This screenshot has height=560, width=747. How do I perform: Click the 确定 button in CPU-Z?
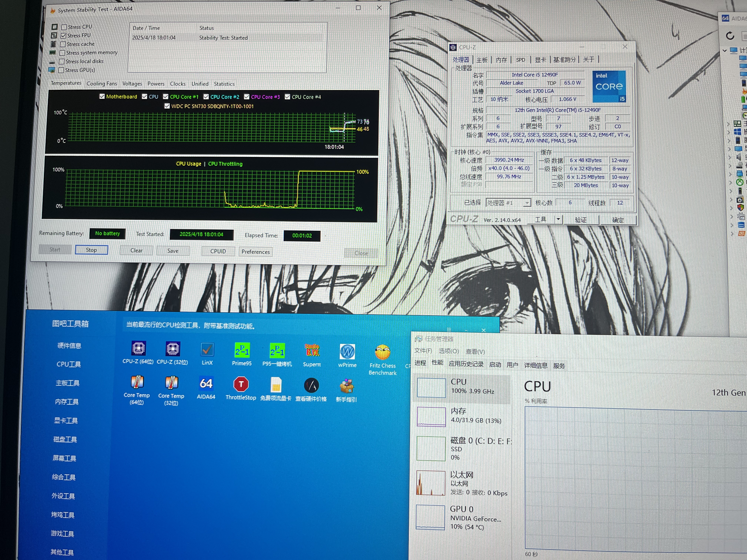pyautogui.click(x=618, y=220)
